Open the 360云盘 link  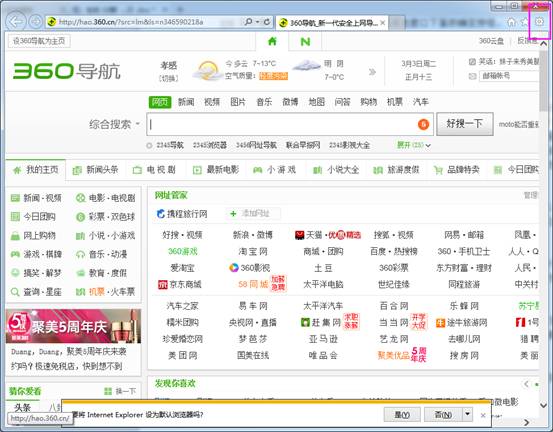click(491, 41)
